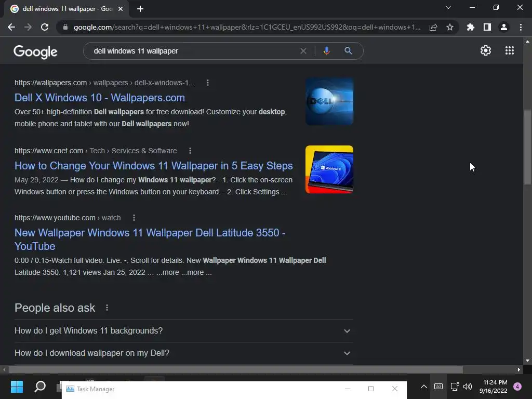Open the touch keyboard tray icon
Screen dimensions: 532x399
click(438, 387)
